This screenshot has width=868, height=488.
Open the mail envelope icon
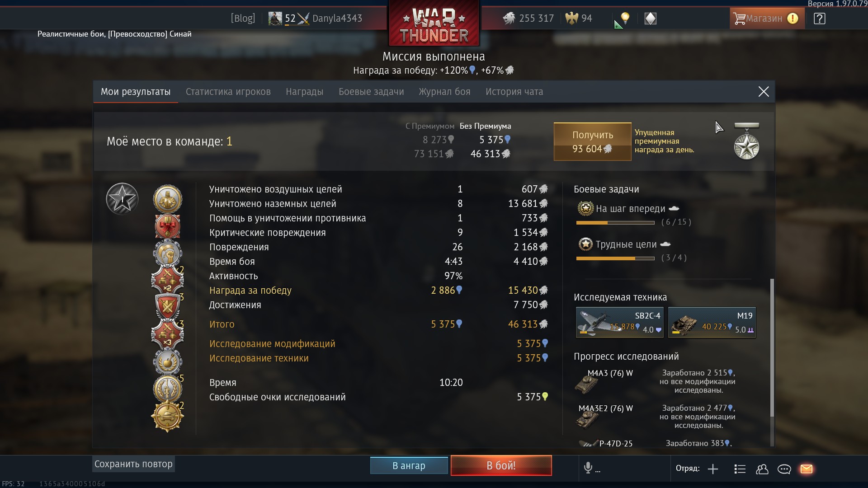(x=807, y=469)
